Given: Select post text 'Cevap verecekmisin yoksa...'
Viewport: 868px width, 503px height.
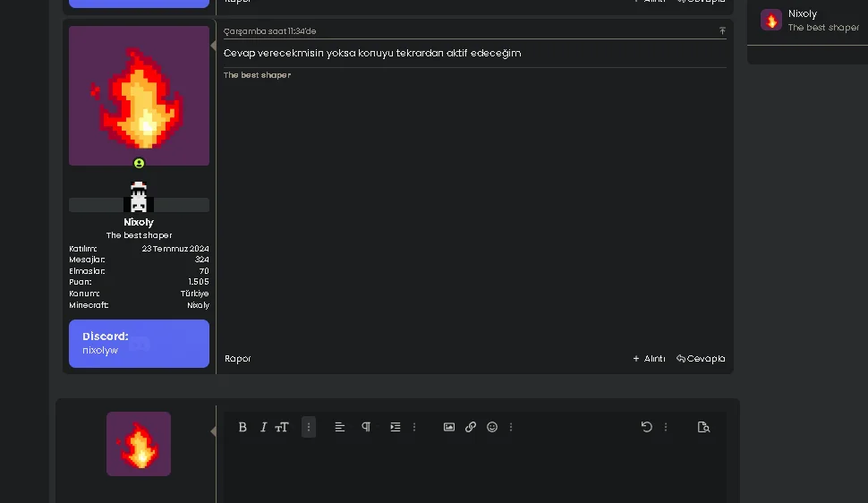Looking at the screenshot, I should click(x=372, y=53).
